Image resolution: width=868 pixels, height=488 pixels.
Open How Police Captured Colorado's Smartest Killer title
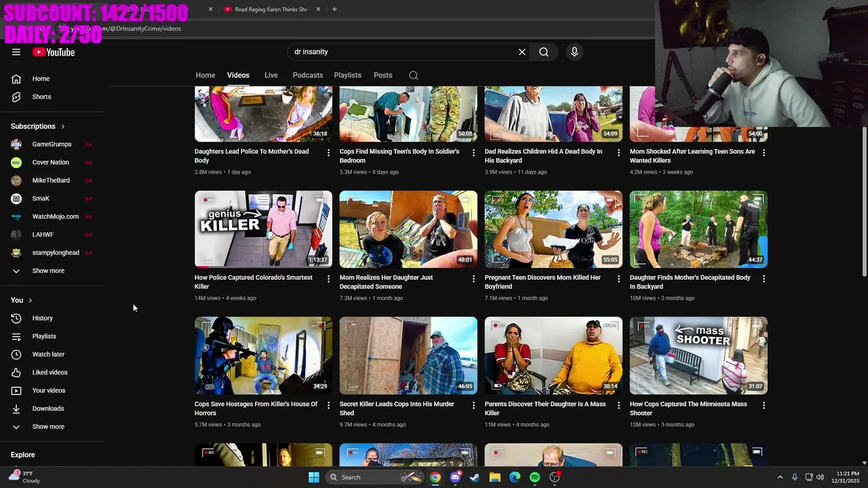click(x=254, y=282)
